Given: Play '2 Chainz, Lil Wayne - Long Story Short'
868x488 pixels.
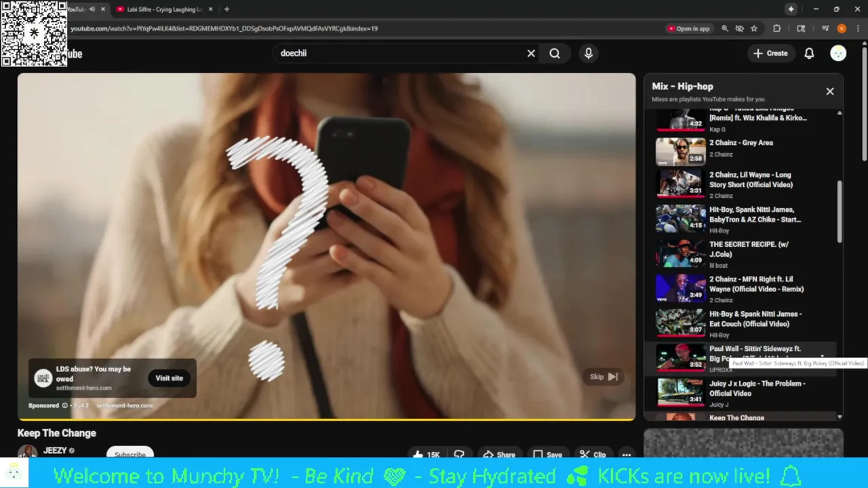Looking at the screenshot, I should (x=746, y=184).
